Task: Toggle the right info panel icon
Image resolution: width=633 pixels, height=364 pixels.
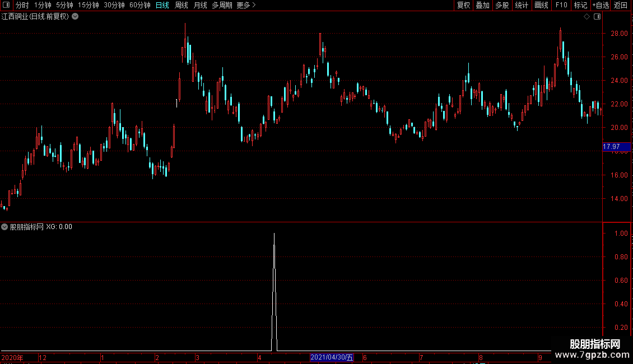Action: tap(597, 17)
